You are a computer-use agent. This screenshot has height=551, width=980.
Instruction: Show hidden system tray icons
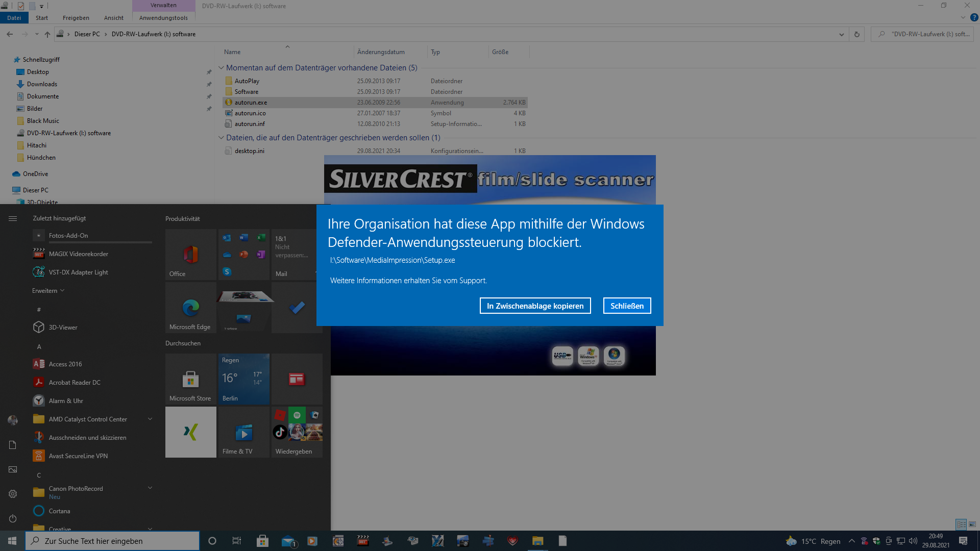click(851, 541)
